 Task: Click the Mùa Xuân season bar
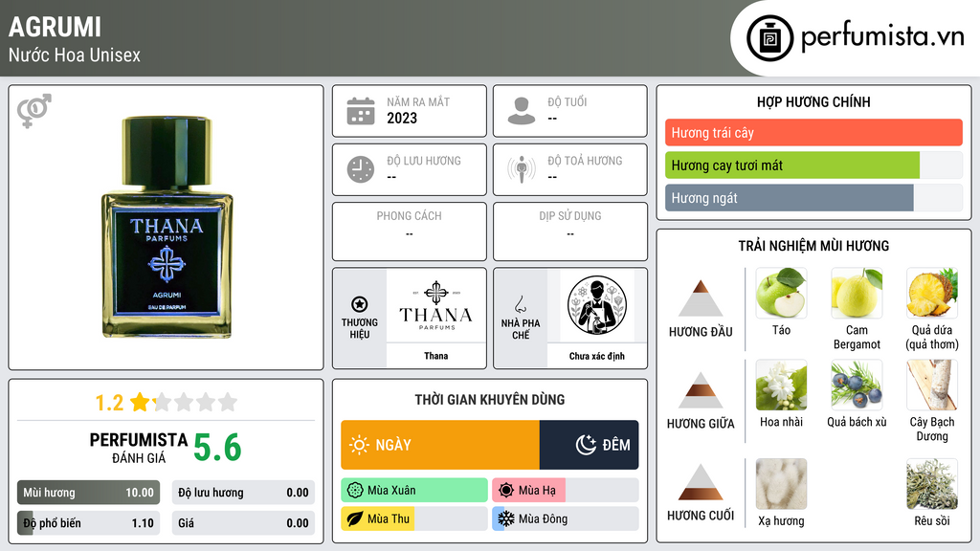(414, 491)
